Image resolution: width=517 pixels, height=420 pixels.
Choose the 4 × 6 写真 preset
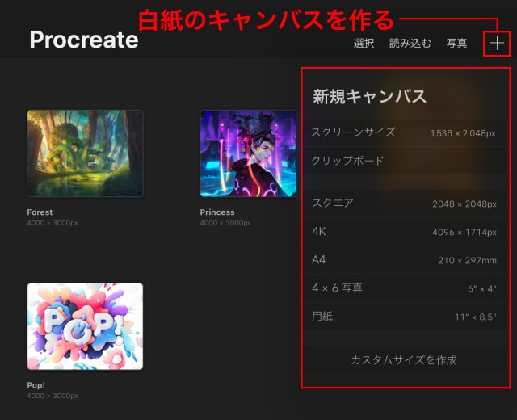tap(404, 288)
